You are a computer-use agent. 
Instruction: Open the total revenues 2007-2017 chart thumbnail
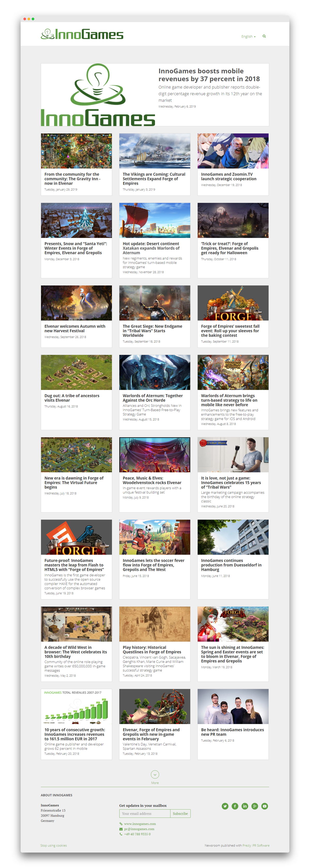click(76, 706)
